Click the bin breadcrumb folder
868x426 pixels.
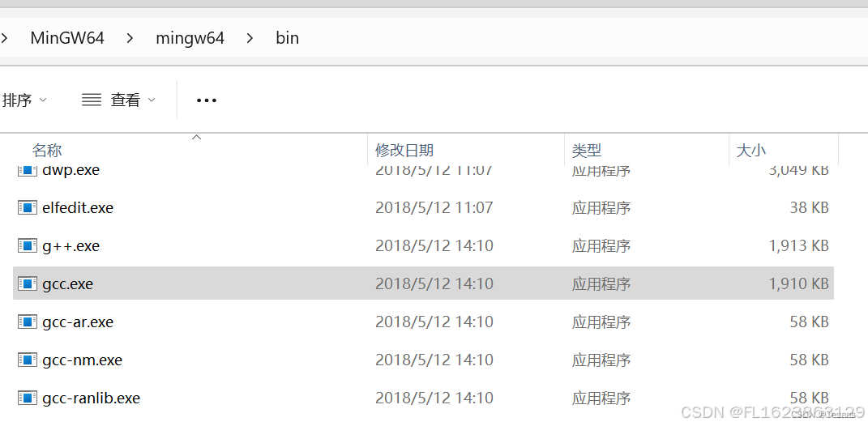pyautogui.click(x=287, y=37)
